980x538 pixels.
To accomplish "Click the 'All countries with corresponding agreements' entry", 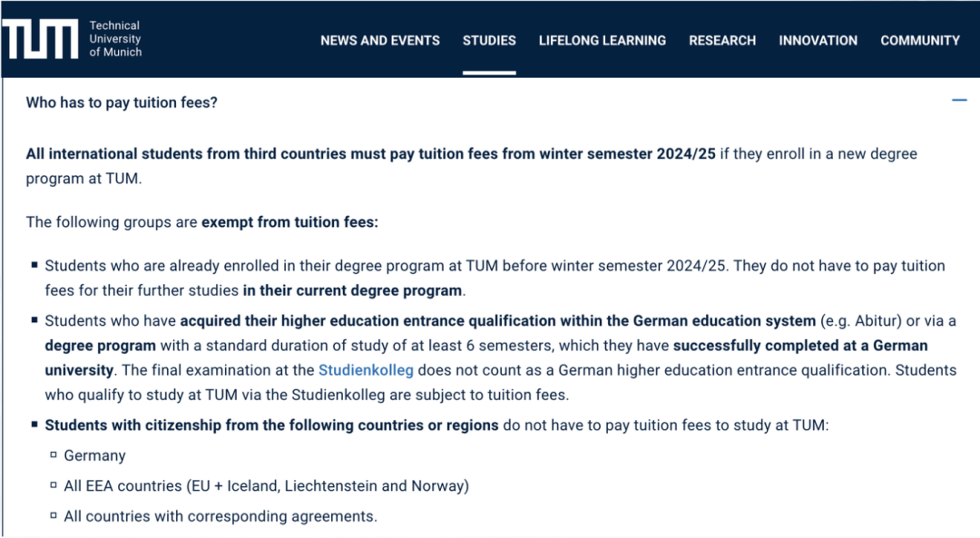I will [220, 516].
